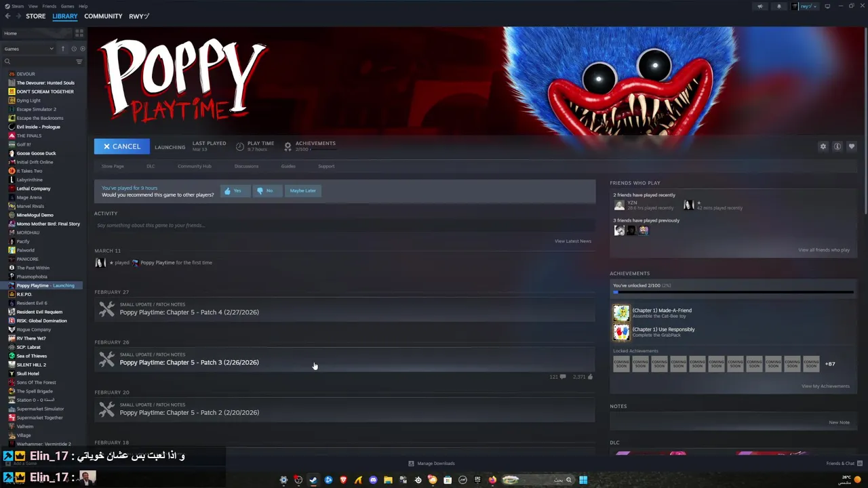Open the Support tab
Screen dimensions: 868x488
pyautogui.click(x=326, y=166)
